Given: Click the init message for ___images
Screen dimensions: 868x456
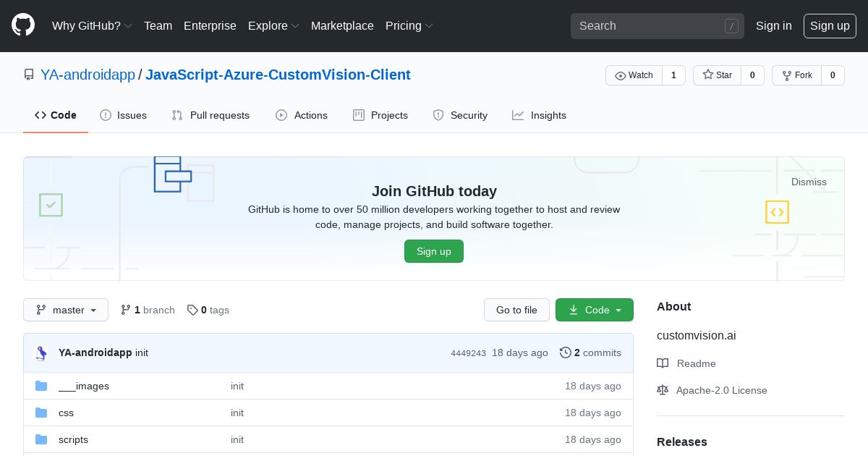Looking at the screenshot, I should pyautogui.click(x=237, y=386).
